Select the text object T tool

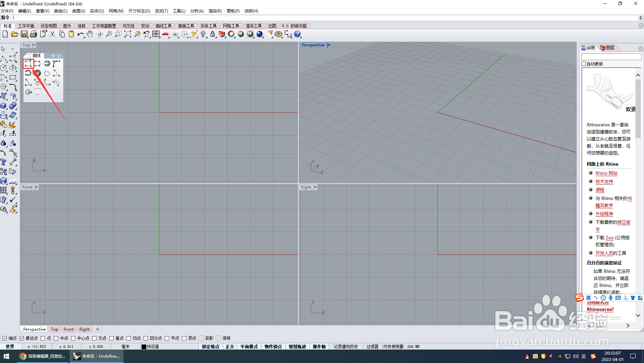coord(3,162)
